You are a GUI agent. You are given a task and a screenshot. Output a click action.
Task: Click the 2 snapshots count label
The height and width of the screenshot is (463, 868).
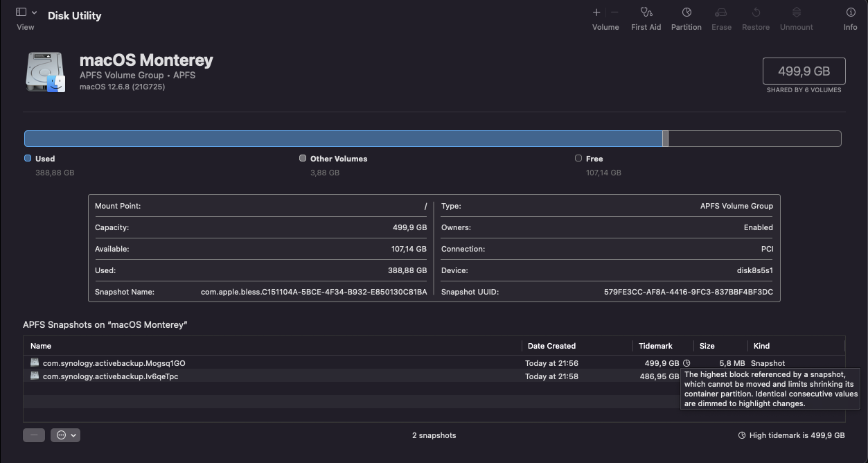(434, 435)
